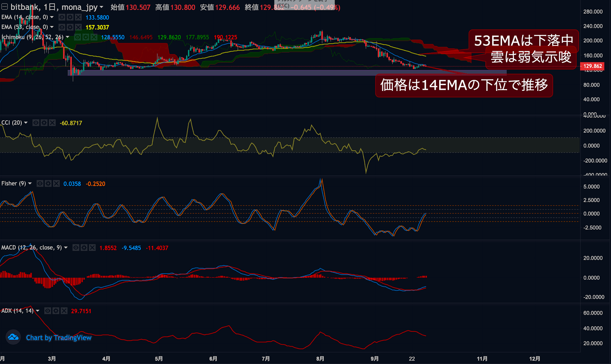Toggle MACD indicator visibility eye
Viewport: 611px width, 364px height.
pos(76,248)
